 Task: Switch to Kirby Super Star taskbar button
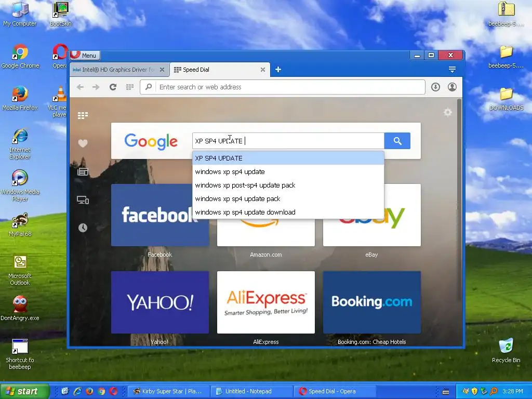click(x=168, y=391)
